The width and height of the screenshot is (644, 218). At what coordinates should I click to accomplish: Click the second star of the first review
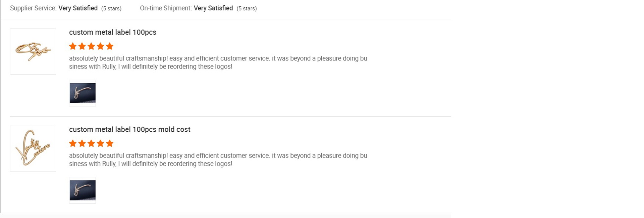tap(82, 46)
